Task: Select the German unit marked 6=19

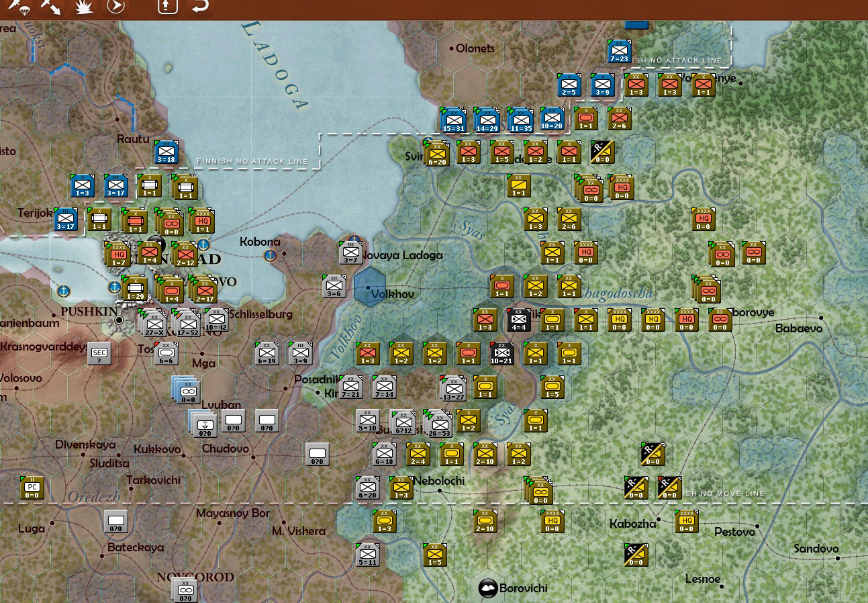Action: coord(267,354)
